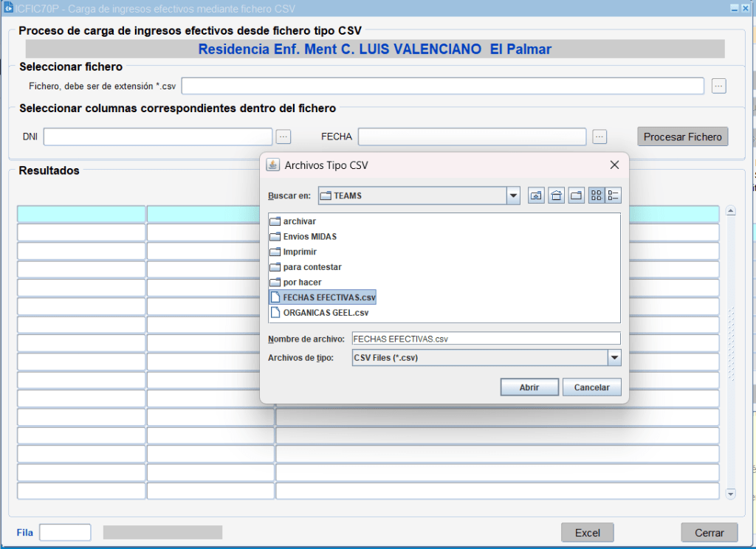The height and width of the screenshot is (549, 756).
Task: Select the FECHAS EFECTIVAS.csv file
Action: pos(329,297)
